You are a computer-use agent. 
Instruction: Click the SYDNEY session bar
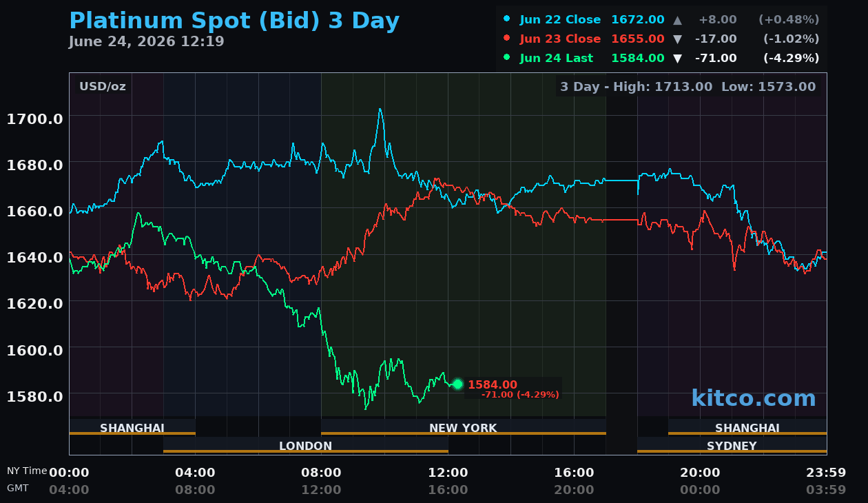pyautogui.click(x=732, y=446)
